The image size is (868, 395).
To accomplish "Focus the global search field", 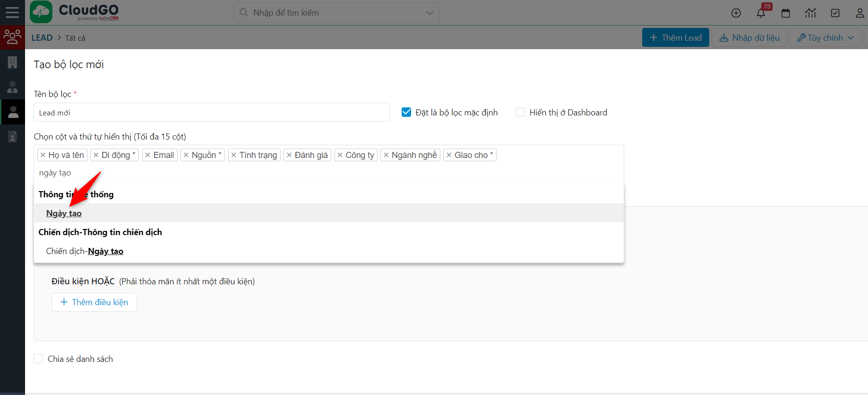I will (336, 13).
